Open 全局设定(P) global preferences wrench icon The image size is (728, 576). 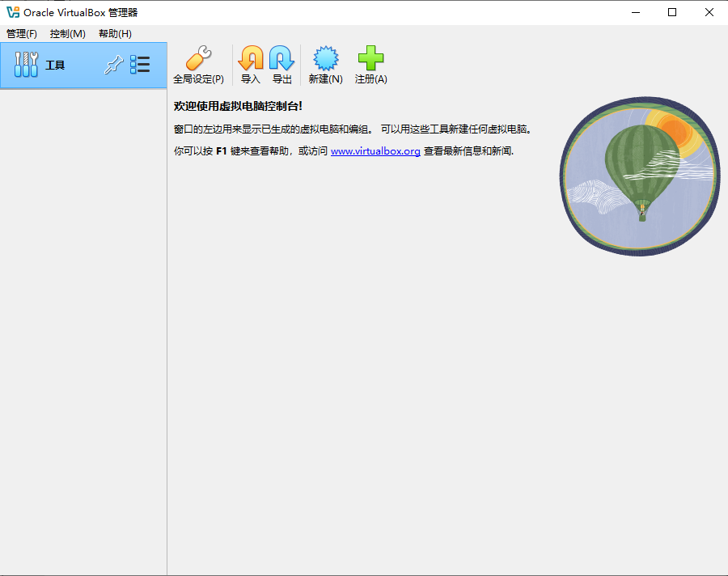click(198, 58)
